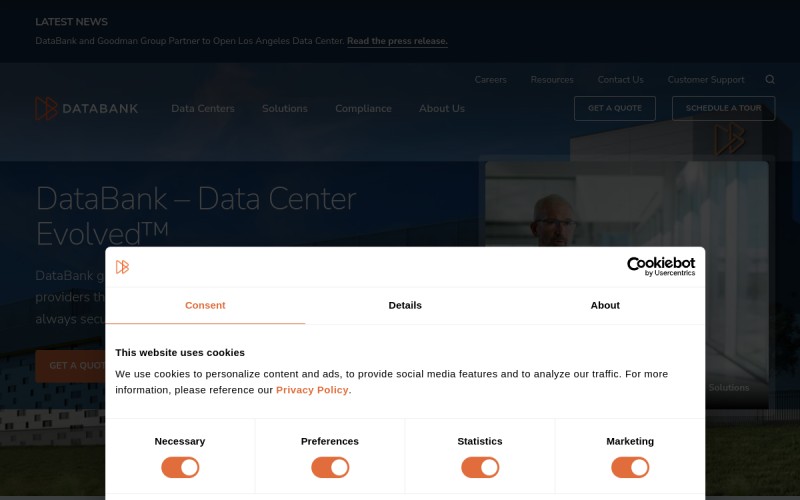Open Customer Support link
Screen dimensions: 800x500
[x=706, y=80]
